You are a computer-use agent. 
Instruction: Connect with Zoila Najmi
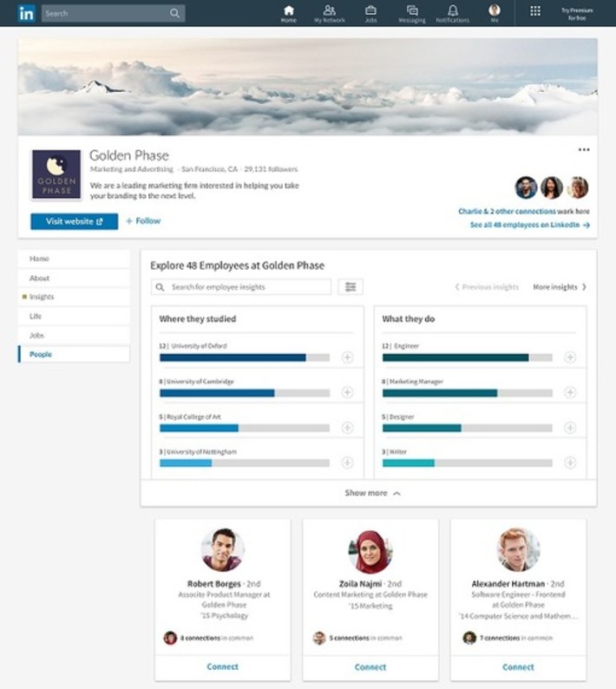click(x=370, y=667)
